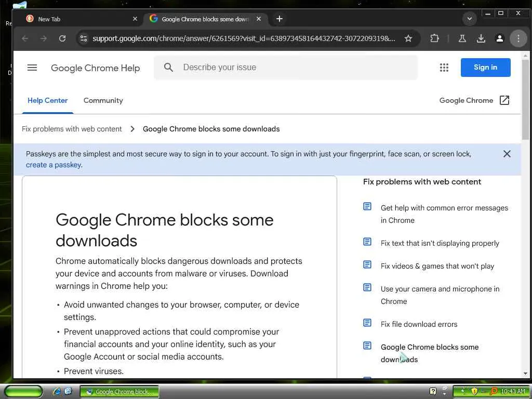Reload the page with refresh icon
The height and width of the screenshot is (399, 532).
[62, 38]
